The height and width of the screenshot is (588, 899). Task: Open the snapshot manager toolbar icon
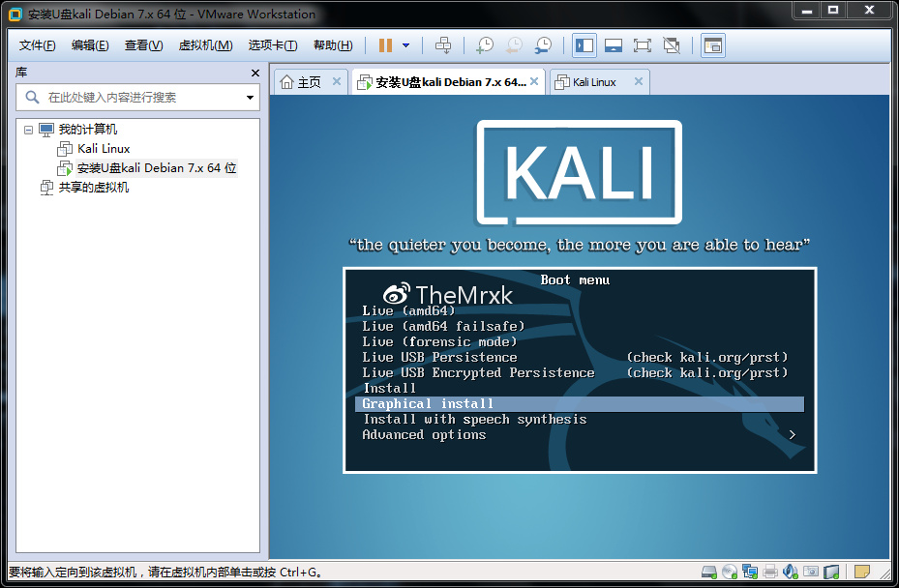(x=543, y=45)
